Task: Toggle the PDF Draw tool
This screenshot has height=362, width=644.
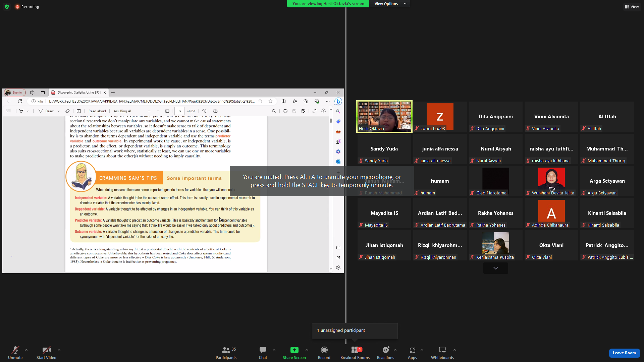Action: point(46,111)
